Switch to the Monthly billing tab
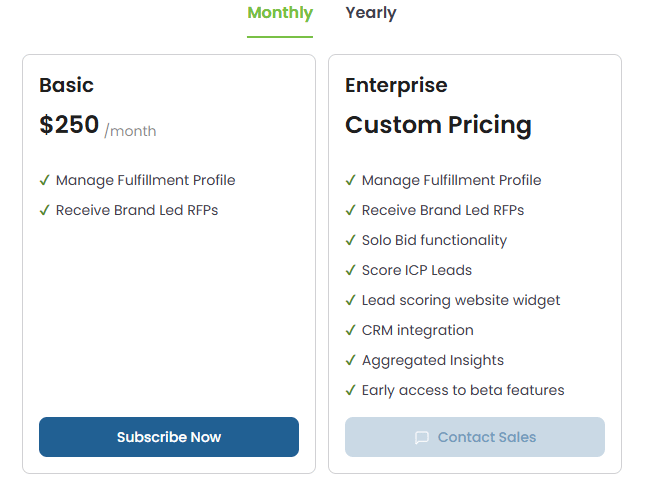This screenshot has width=648, height=486. [280, 14]
